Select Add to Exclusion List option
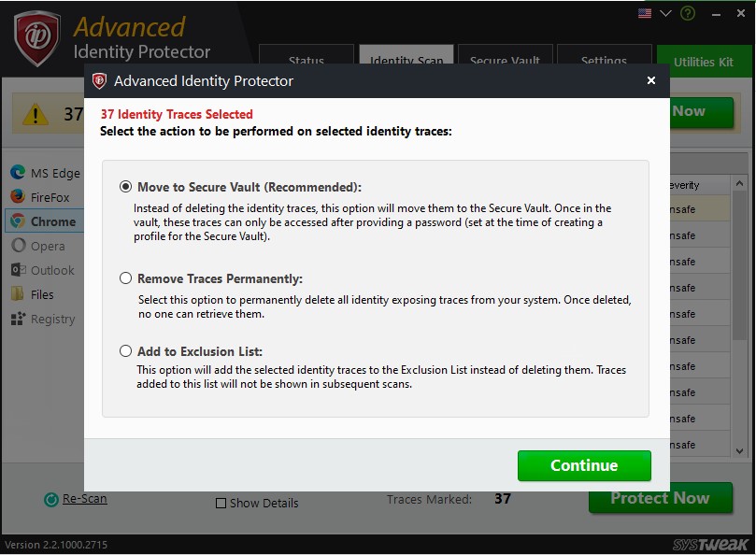The width and height of the screenshot is (756, 555). (126, 351)
